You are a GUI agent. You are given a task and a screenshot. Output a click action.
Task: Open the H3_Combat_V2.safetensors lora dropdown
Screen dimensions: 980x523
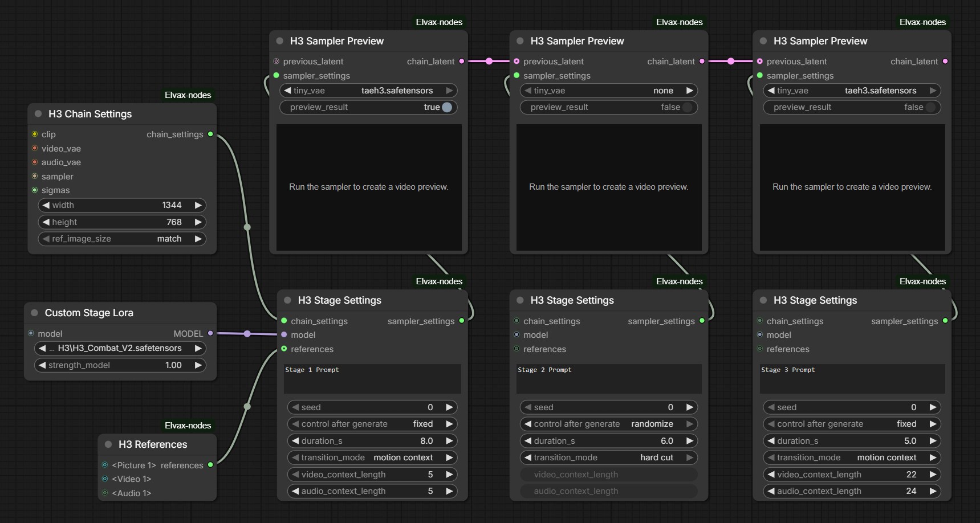coord(120,348)
